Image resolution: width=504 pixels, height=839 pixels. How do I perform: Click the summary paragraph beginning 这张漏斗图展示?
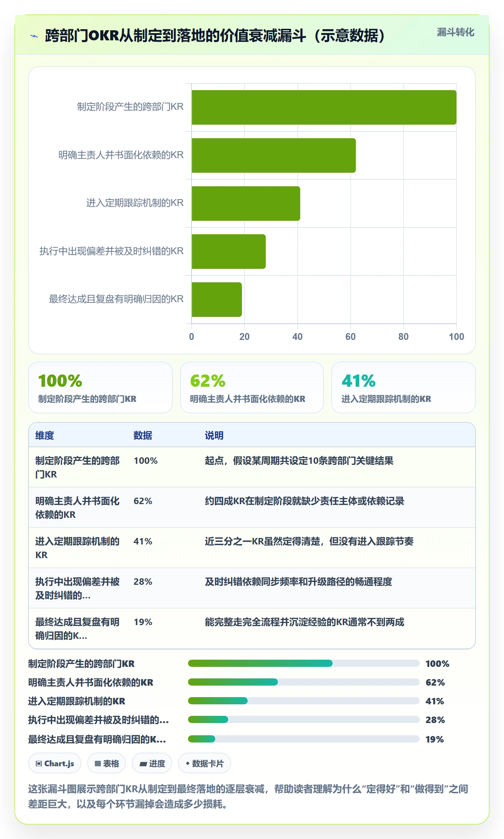click(248, 797)
